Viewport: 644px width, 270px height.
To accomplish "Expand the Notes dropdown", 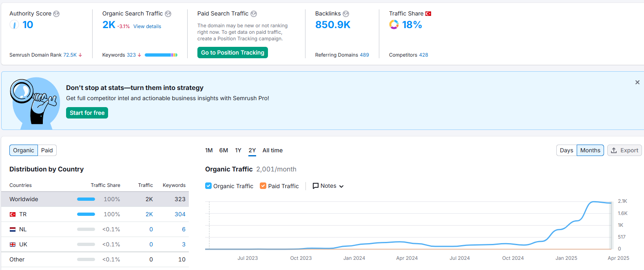I will point(328,186).
